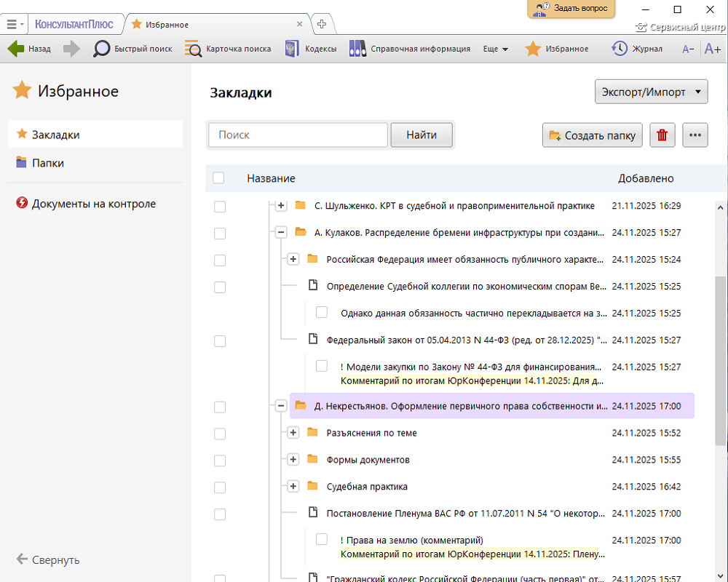Open the Экспорт/Импорт dropdown

pyautogui.click(x=651, y=92)
